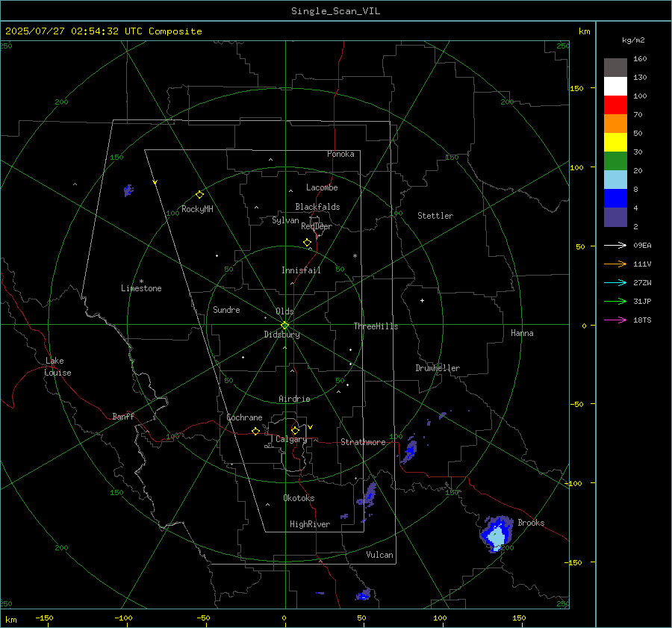Click the red 70-100 legend swatch

pyautogui.click(x=615, y=105)
